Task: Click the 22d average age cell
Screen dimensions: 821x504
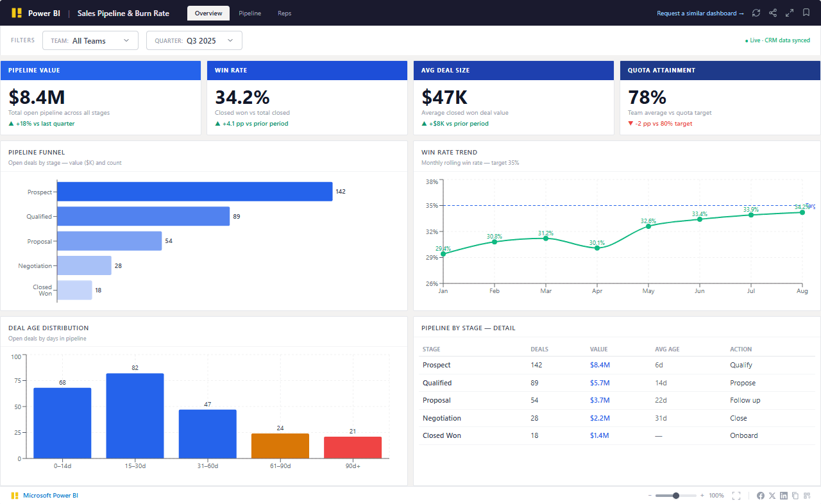Action: (x=661, y=400)
